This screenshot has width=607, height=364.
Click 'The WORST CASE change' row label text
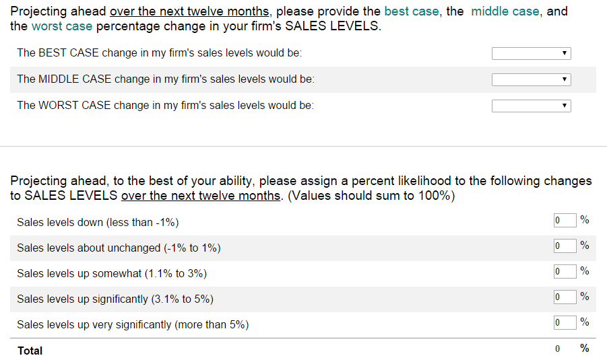point(165,105)
